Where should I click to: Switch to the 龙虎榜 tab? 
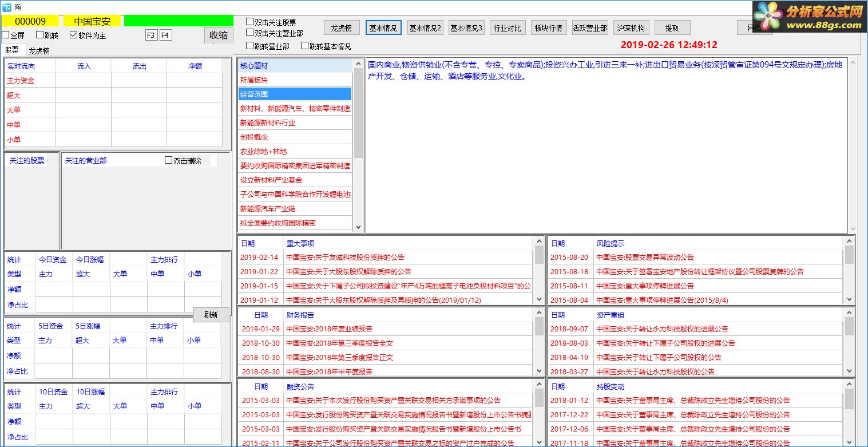pos(39,50)
